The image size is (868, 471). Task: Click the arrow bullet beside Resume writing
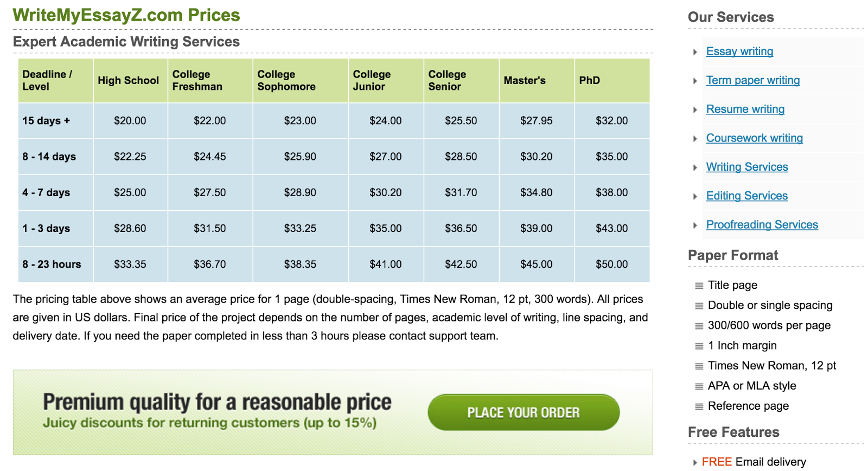pos(695,109)
